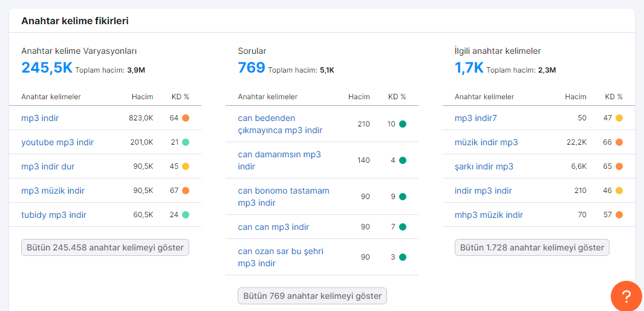Click KD dot for can can mp3 indir

[403, 227]
